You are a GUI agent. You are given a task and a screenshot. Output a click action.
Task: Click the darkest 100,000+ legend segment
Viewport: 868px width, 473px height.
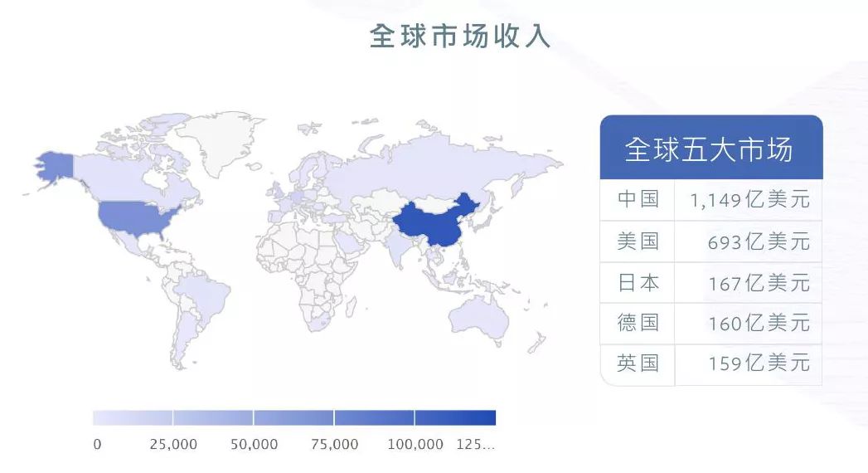tap(456, 417)
